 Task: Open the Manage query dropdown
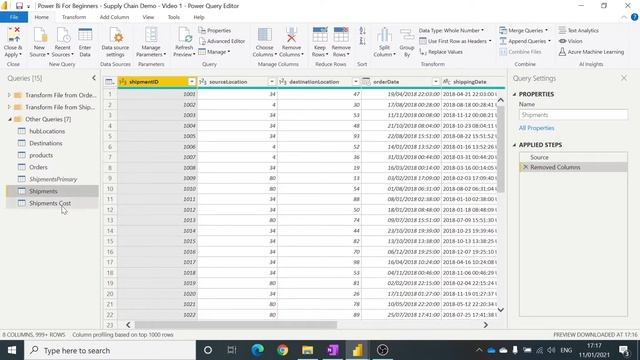point(214,52)
